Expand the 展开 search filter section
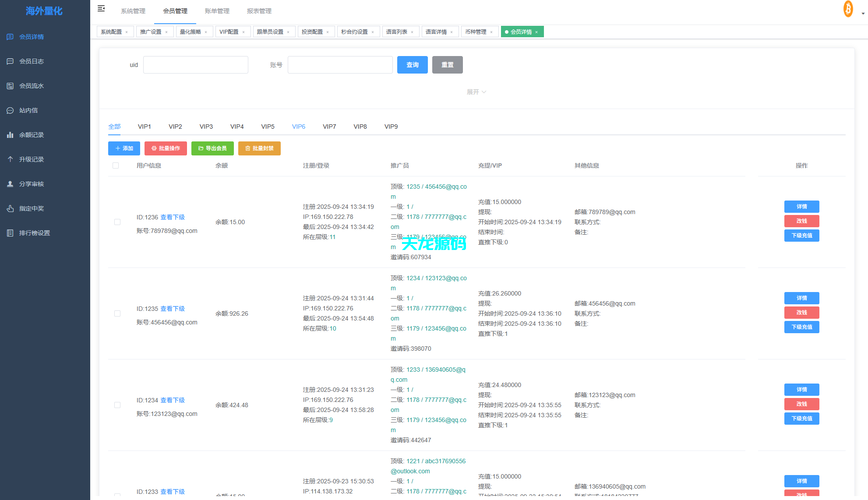Screen dimensions: 868x500 476,92
